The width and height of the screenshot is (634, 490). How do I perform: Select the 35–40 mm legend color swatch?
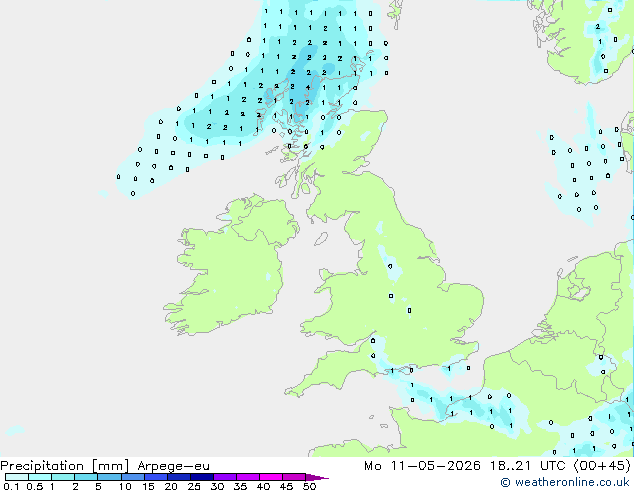point(248,477)
